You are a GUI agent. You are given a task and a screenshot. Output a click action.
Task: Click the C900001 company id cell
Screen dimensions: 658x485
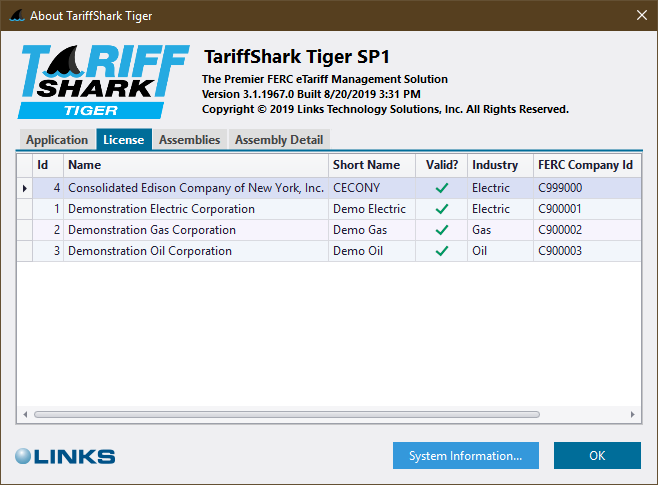click(x=587, y=209)
